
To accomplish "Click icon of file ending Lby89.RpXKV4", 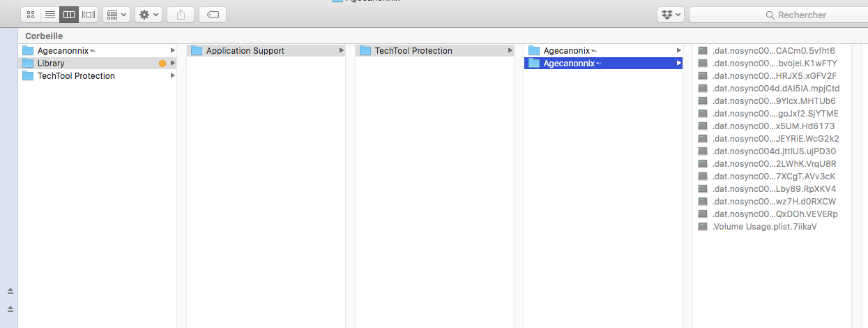I will click(703, 188).
